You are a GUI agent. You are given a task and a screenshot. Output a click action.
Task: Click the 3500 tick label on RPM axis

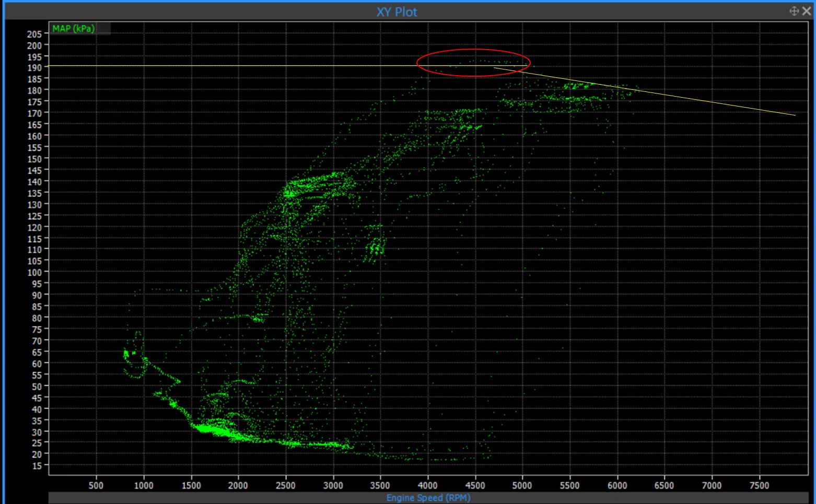tap(380, 486)
